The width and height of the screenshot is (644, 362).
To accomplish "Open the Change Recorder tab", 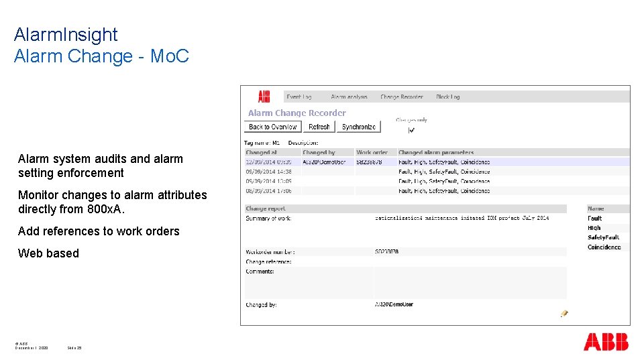I will tap(402, 97).
